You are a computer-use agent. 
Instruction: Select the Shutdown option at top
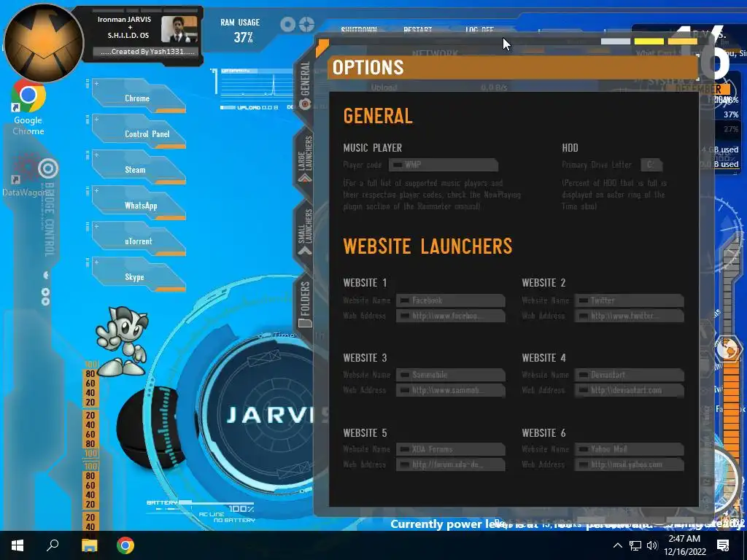(x=359, y=29)
